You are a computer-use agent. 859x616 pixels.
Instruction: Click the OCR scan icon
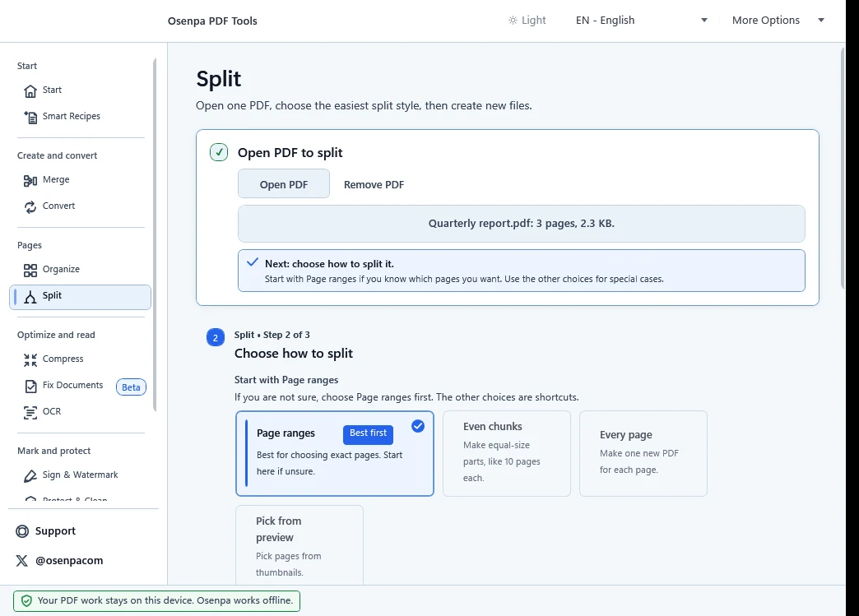tap(30, 412)
